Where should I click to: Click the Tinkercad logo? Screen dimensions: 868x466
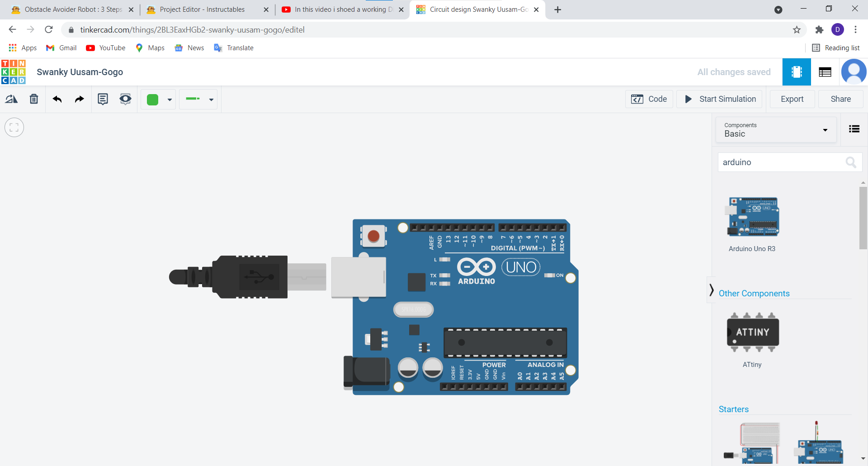point(14,72)
